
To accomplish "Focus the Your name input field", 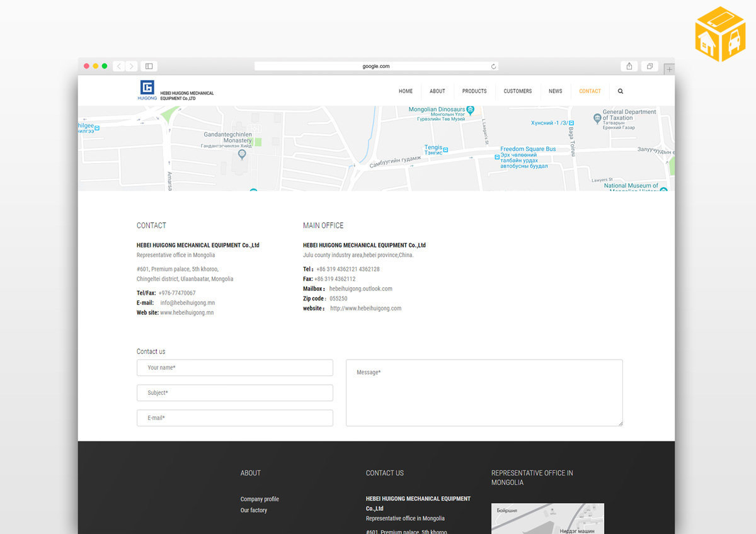I will (234, 368).
